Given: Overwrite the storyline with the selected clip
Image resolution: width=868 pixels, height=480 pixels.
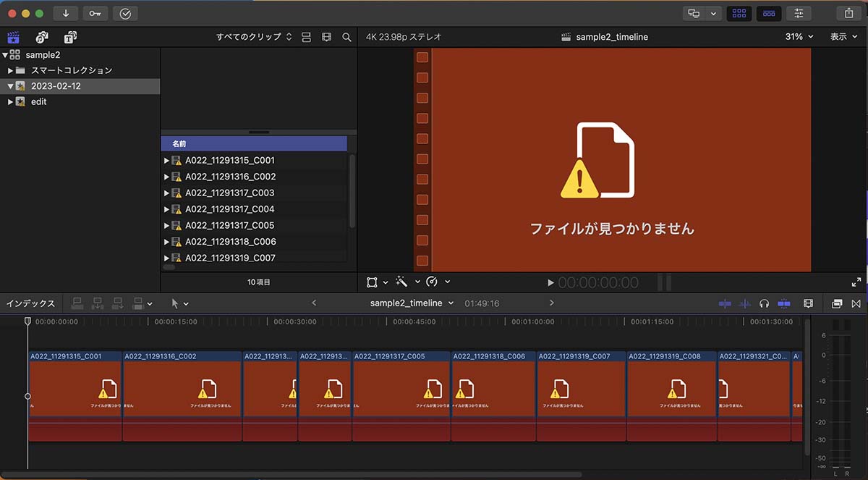Looking at the screenshot, I should (138, 303).
